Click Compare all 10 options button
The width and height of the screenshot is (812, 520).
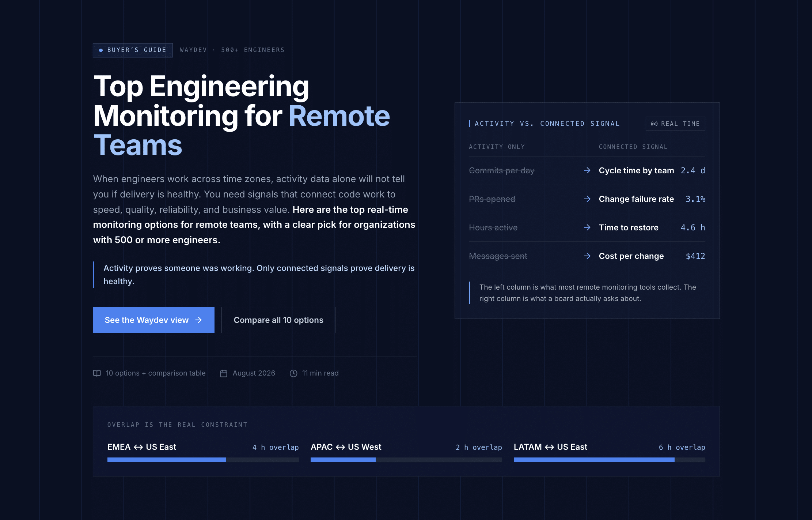[278, 320]
